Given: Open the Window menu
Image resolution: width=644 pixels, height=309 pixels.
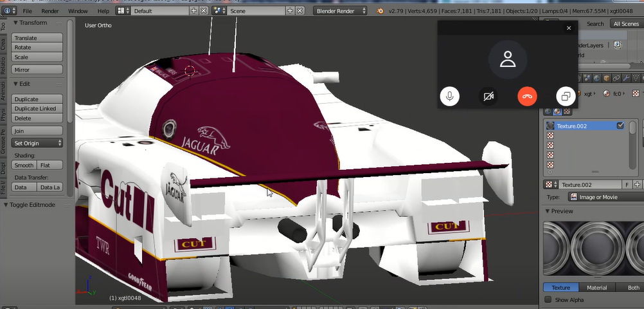Looking at the screenshot, I should pos(78,11).
